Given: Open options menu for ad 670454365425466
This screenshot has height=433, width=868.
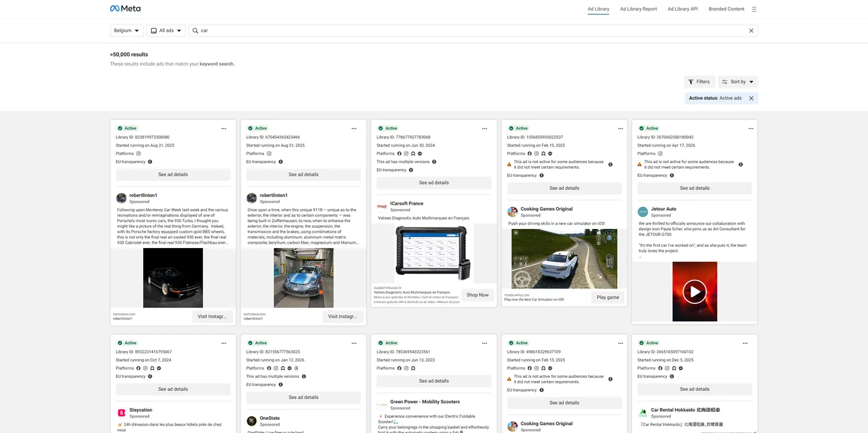Looking at the screenshot, I should tap(354, 128).
